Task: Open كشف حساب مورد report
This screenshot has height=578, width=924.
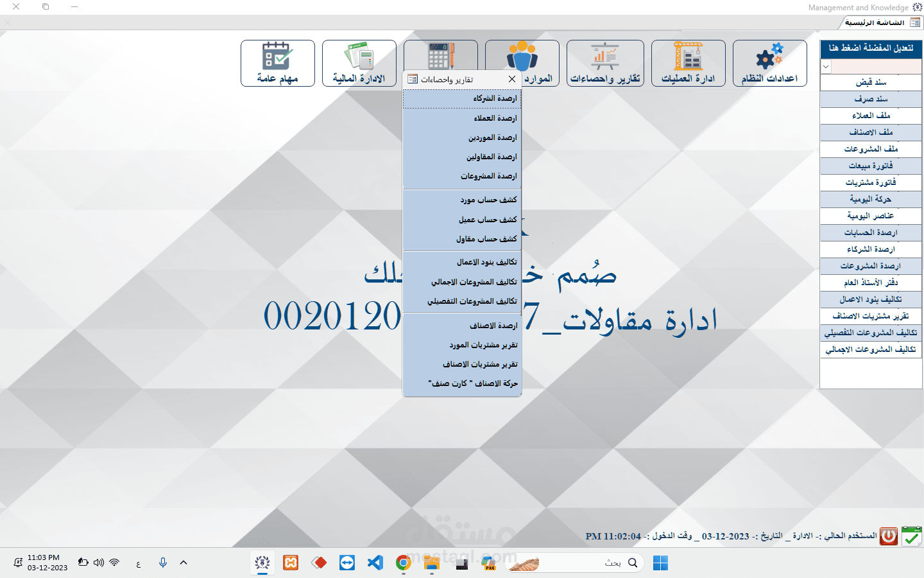Action: 462,200
